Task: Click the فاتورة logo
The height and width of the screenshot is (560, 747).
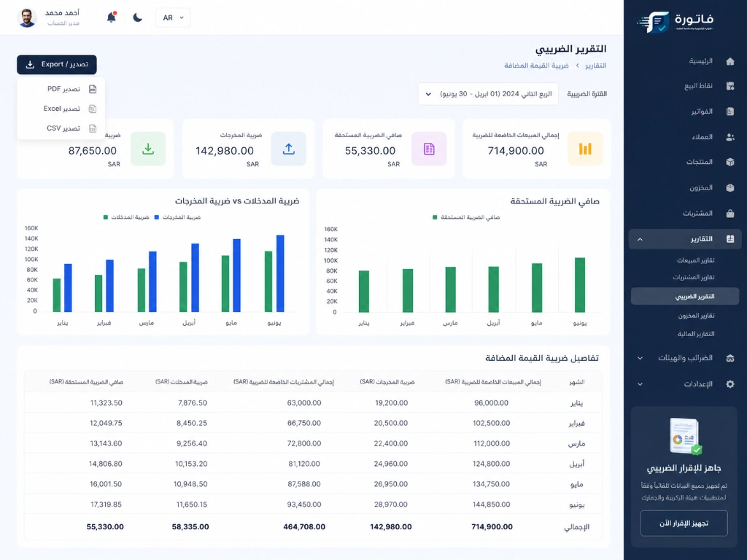Action: pyautogui.click(x=676, y=21)
